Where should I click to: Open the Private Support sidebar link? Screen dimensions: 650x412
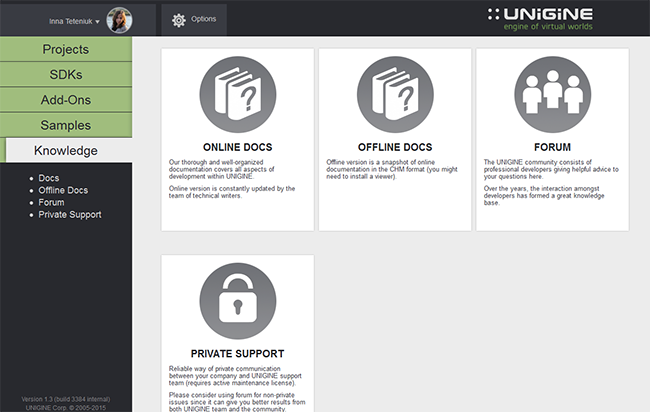(70, 215)
